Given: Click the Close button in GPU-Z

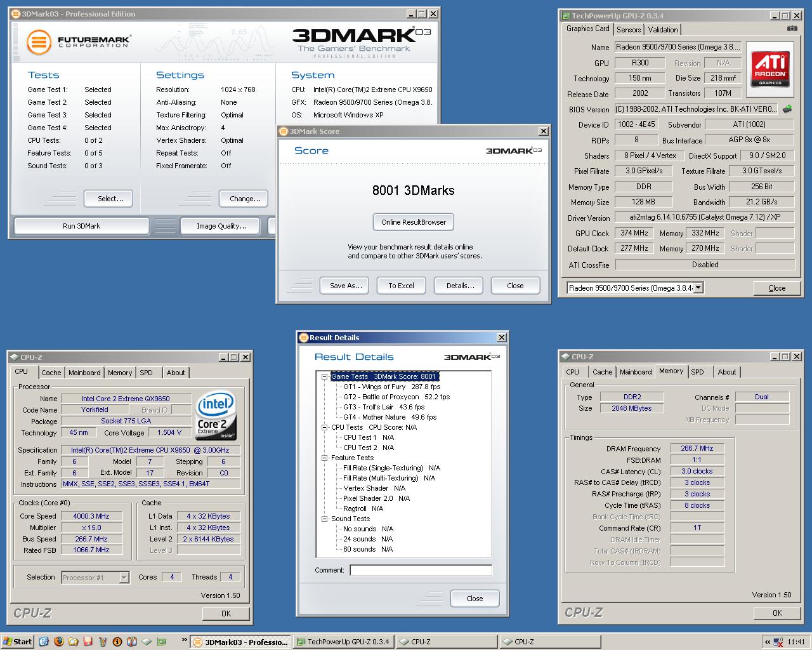Looking at the screenshot, I should click(777, 288).
